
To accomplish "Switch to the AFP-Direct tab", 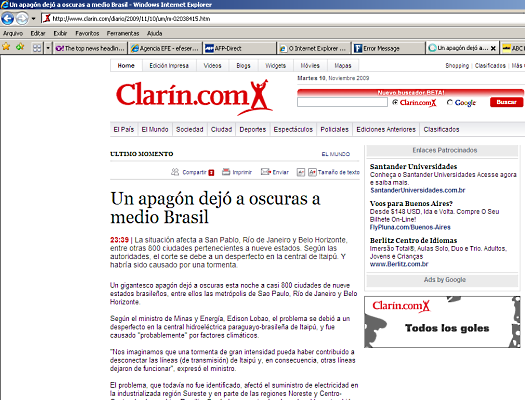I will pyautogui.click(x=240, y=48).
